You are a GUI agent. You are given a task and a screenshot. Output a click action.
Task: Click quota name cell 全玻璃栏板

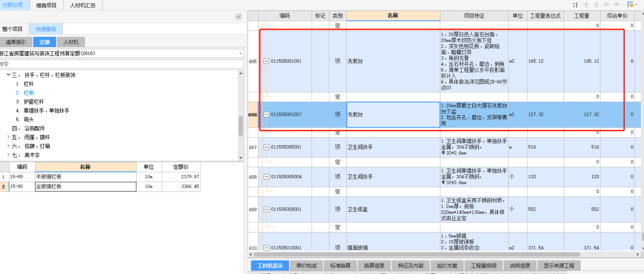tap(86, 187)
